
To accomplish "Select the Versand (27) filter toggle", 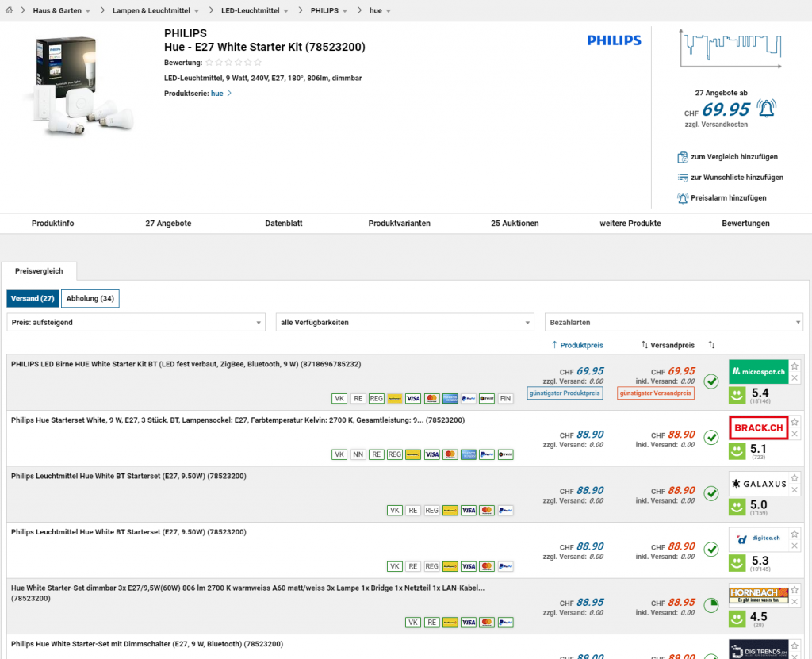I will tap(33, 299).
